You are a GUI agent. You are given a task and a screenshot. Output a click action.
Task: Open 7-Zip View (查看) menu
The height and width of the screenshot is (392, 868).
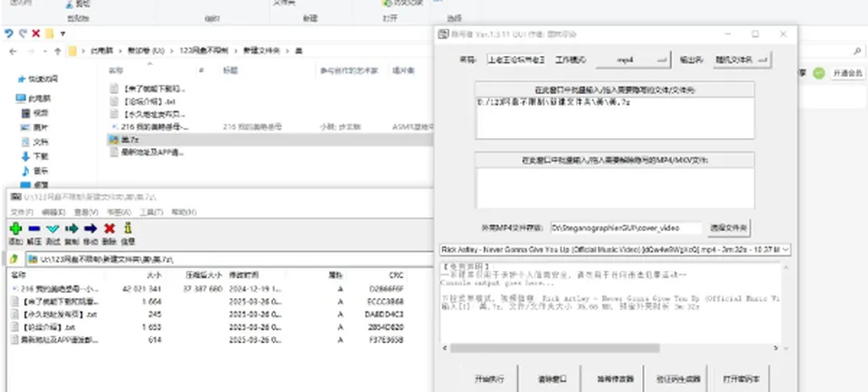click(86, 212)
